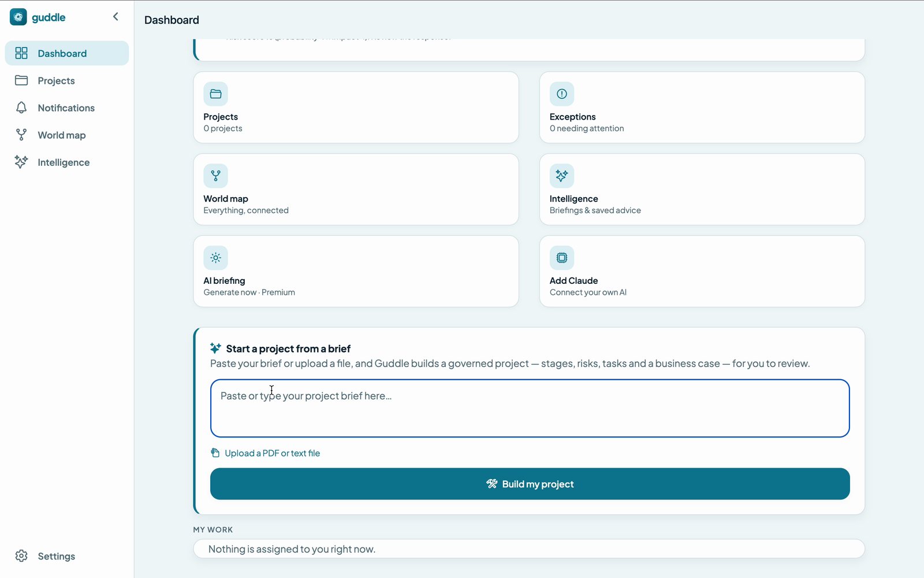Open Dashboard in the sidebar
This screenshot has height=578, width=924.
[x=67, y=53]
